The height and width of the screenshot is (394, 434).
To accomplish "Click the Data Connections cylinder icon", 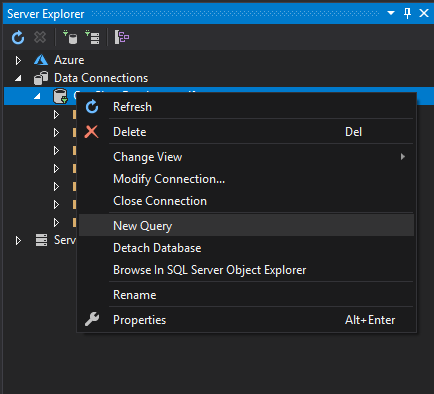I will coord(41,78).
